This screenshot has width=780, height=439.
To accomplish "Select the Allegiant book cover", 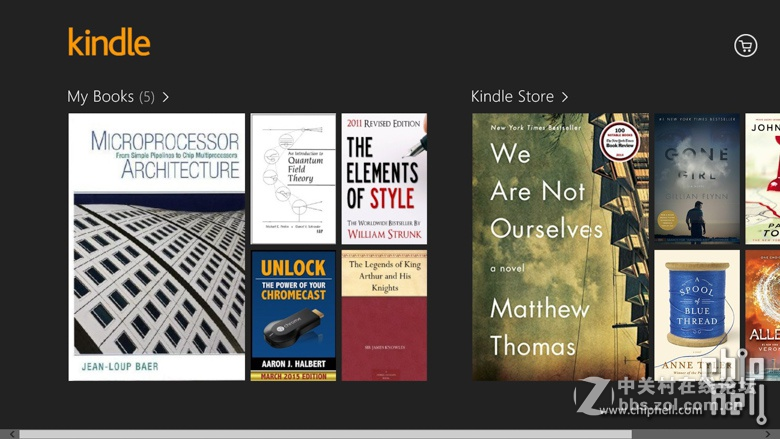I will (x=763, y=316).
